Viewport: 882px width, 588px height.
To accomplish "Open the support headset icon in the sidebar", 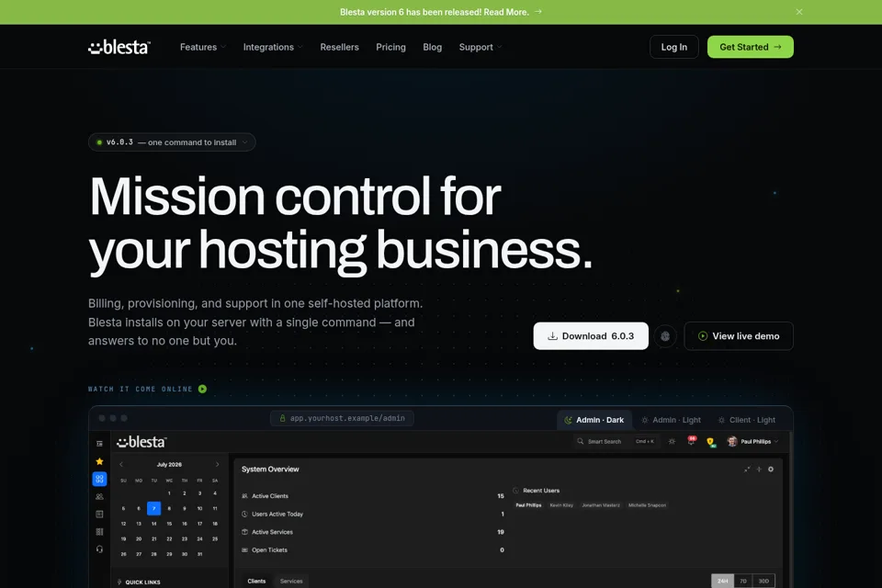I will click(99, 549).
